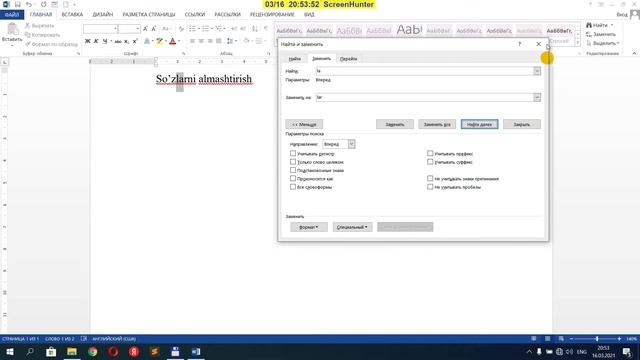This screenshot has width=640, height=360.
Task: Open the font name dropdown
Action: coord(116,29)
